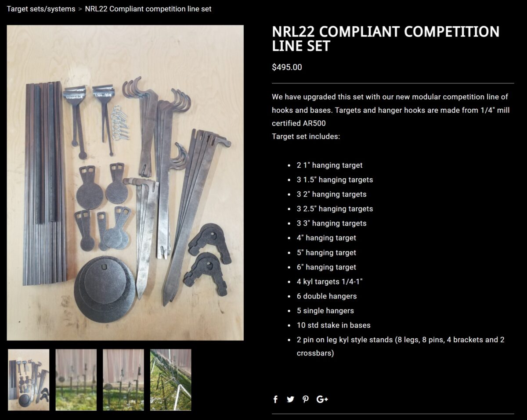Open the large product photo on plywood
The height and width of the screenshot is (420, 527).
[x=125, y=183]
